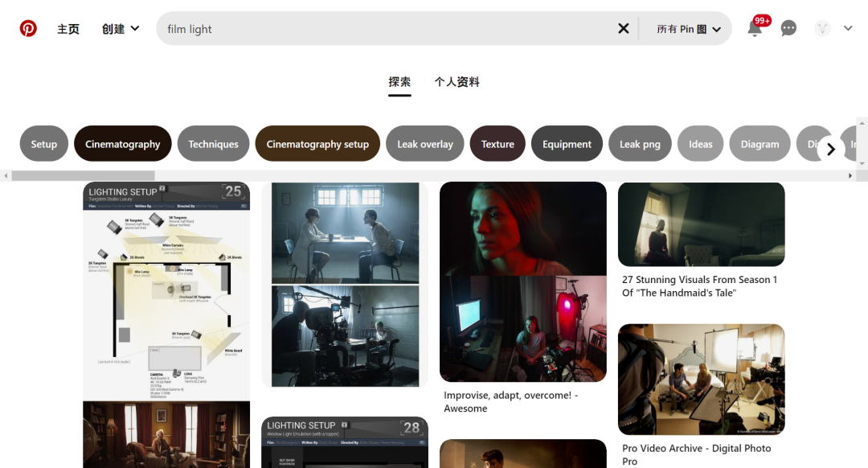Clear the search text with X icon
Screen dimensions: 868x468
(624, 28)
